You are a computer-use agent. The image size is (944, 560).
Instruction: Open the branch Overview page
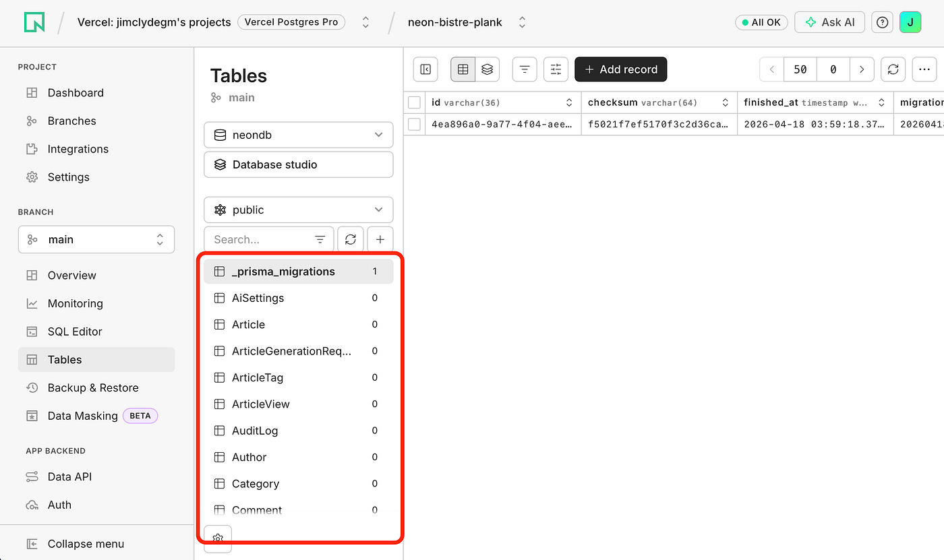tap(96, 275)
